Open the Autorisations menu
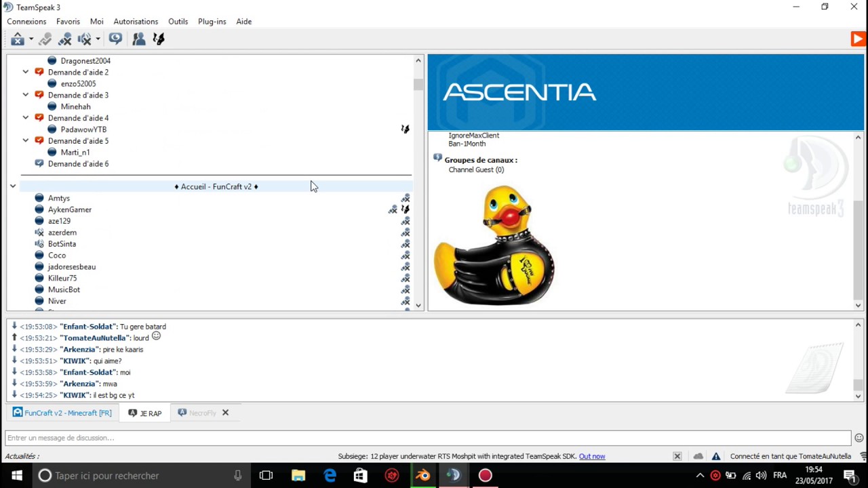868x488 pixels. [x=136, y=22]
